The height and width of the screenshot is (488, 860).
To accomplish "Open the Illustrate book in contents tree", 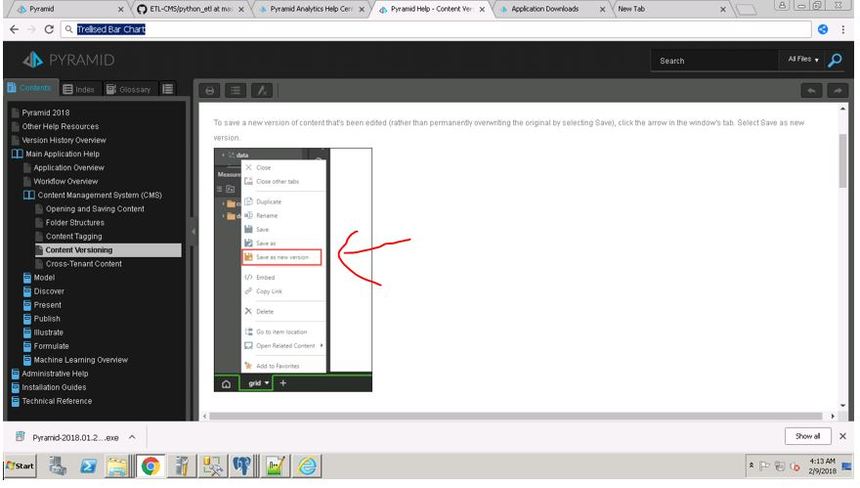I will (x=43, y=332).
